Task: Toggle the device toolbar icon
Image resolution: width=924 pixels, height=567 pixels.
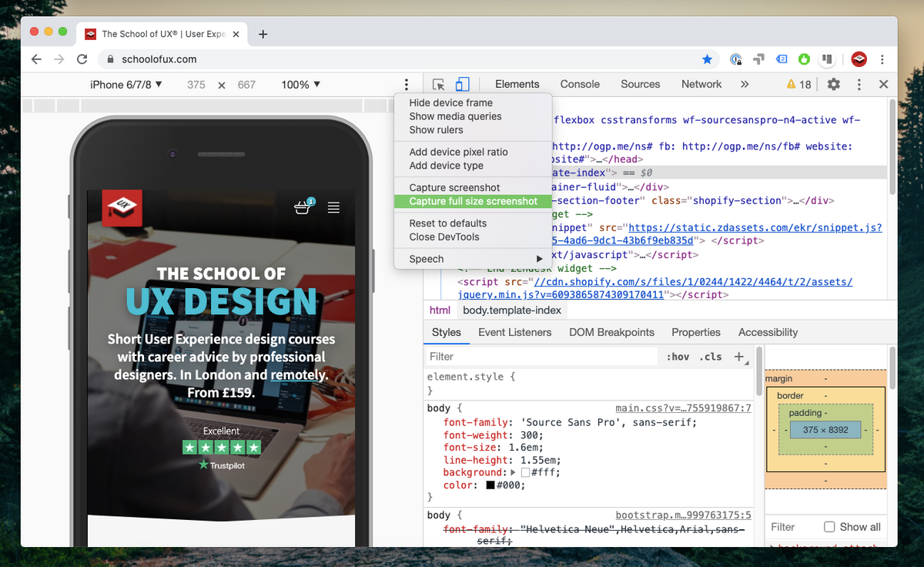Action: click(x=462, y=85)
